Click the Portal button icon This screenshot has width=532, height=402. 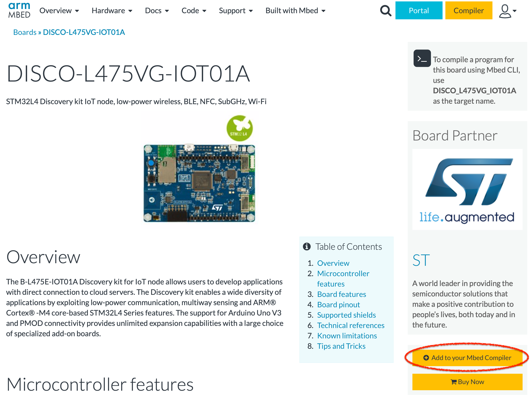point(417,11)
